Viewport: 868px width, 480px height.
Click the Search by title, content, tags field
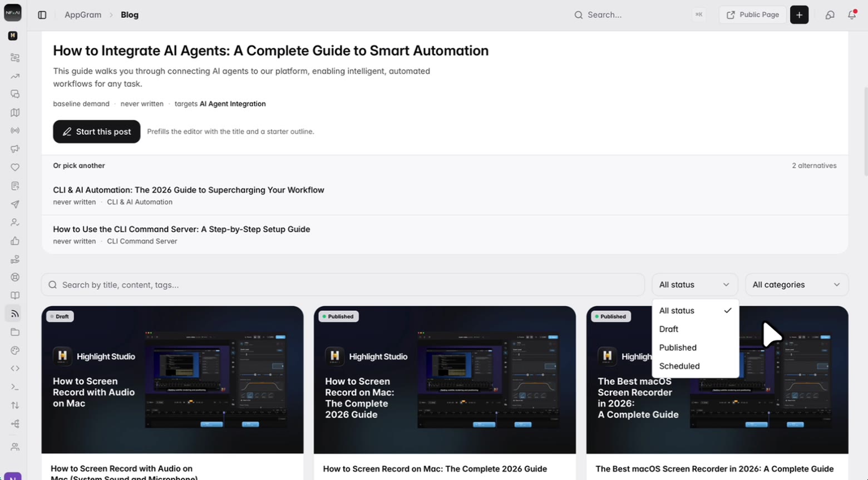[343, 285]
